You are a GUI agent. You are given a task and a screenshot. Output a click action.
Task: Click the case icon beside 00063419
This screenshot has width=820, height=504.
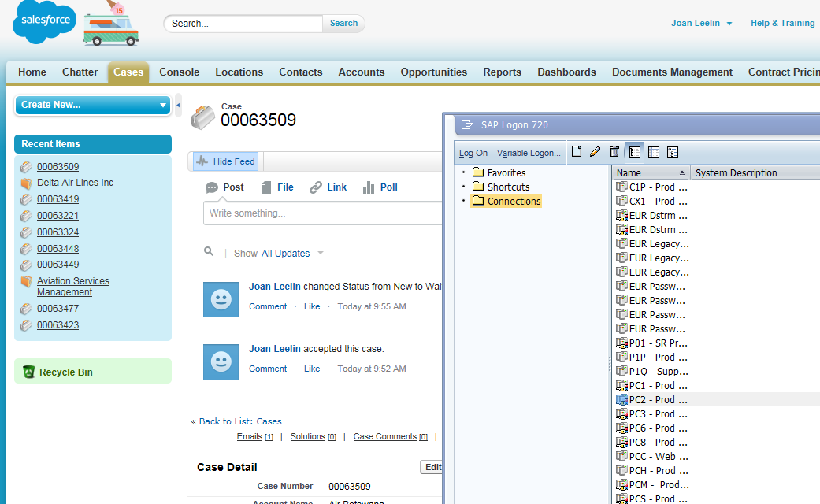point(26,199)
